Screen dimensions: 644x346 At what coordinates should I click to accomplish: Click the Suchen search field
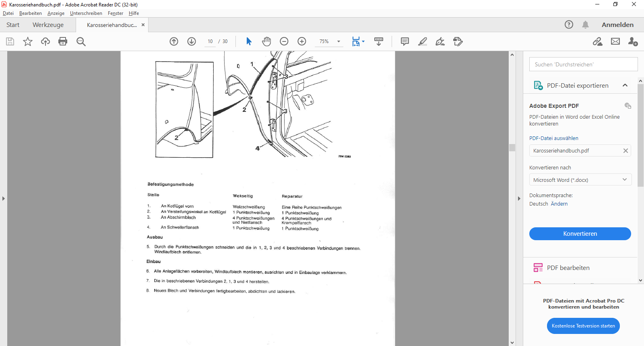(583, 64)
